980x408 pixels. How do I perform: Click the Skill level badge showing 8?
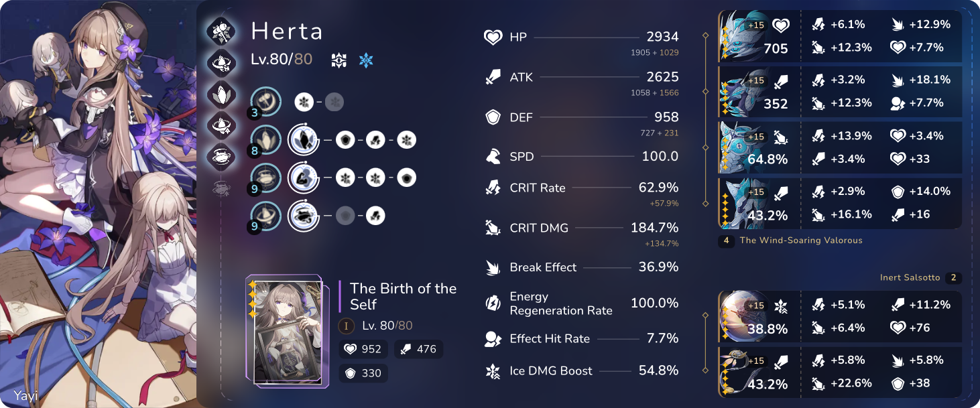point(254,150)
